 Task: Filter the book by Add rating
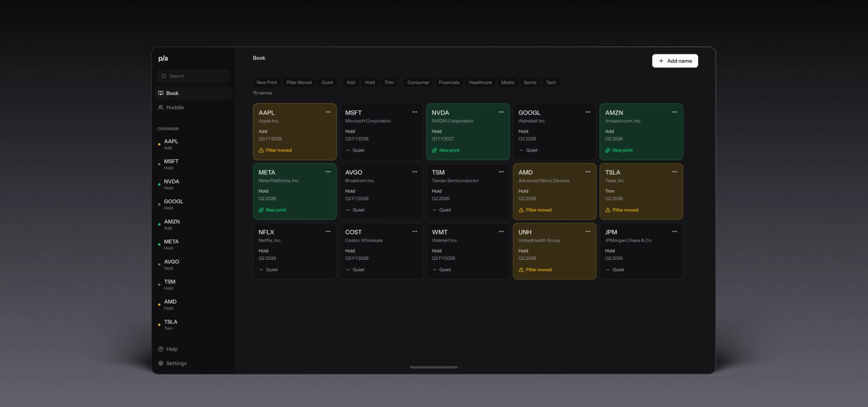click(x=351, y=82)
